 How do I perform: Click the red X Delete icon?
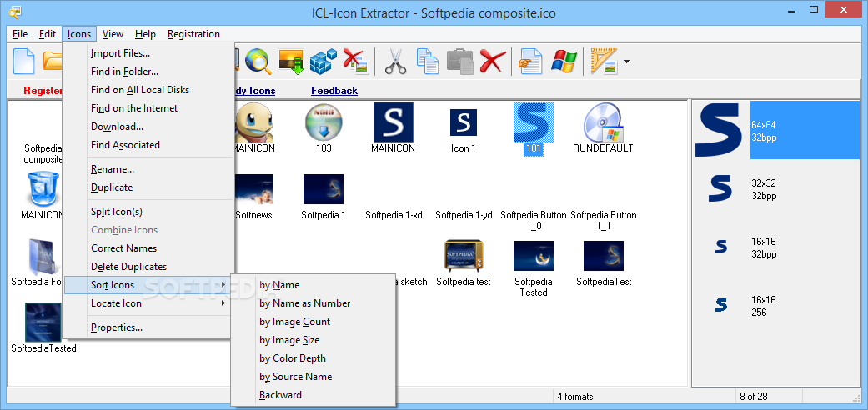coord(492,61)
